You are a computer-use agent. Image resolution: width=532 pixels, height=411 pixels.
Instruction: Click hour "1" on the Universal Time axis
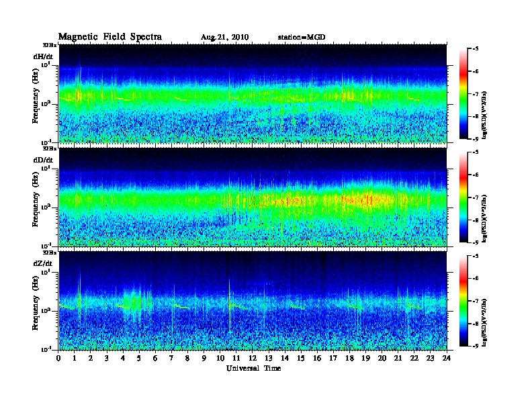click(x=75, y=359)
